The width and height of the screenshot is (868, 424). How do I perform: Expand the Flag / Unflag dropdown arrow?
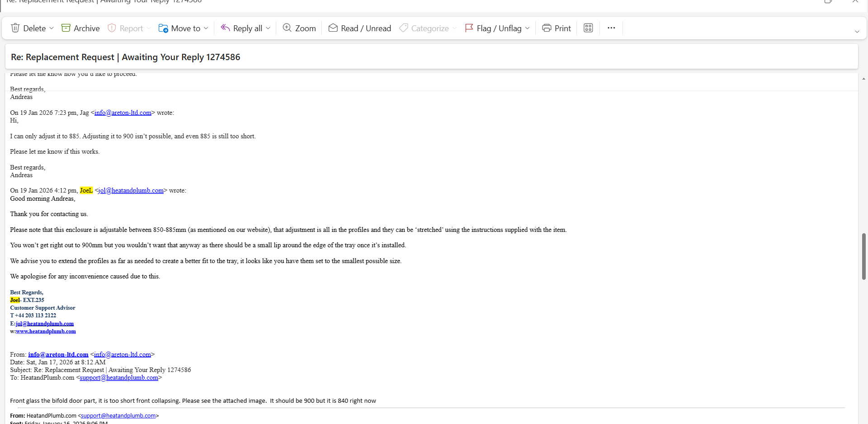click(x=528, y=28)
